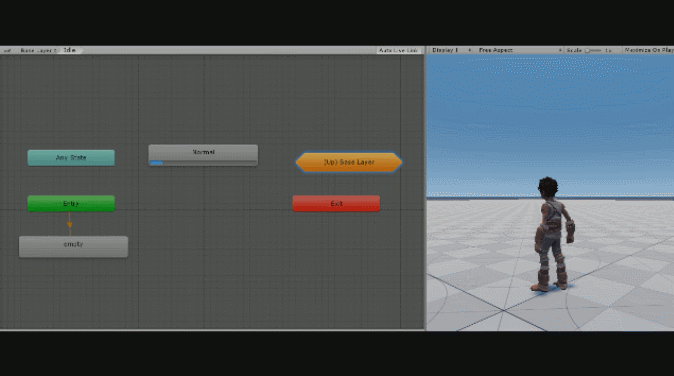Select the Normal state node
This screenshot has height=376, width=674.
[x=203, y=155]
